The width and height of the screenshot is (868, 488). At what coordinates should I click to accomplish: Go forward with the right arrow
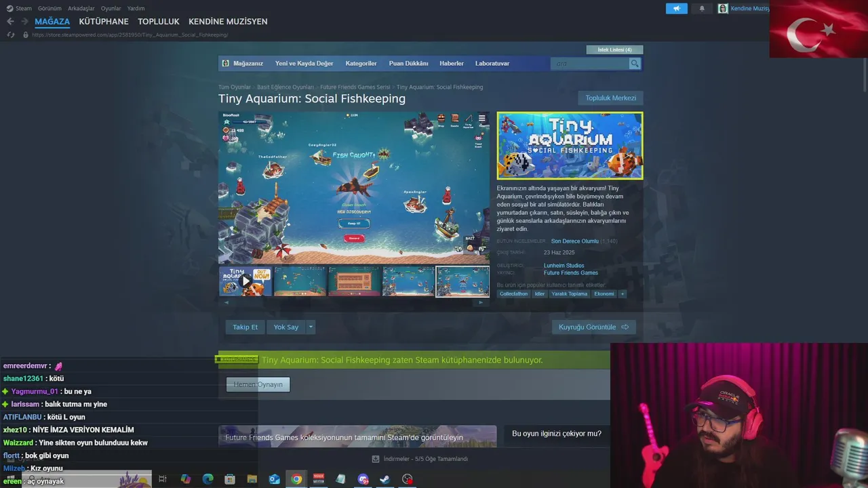pyautogui.click(x=24, y=22)
